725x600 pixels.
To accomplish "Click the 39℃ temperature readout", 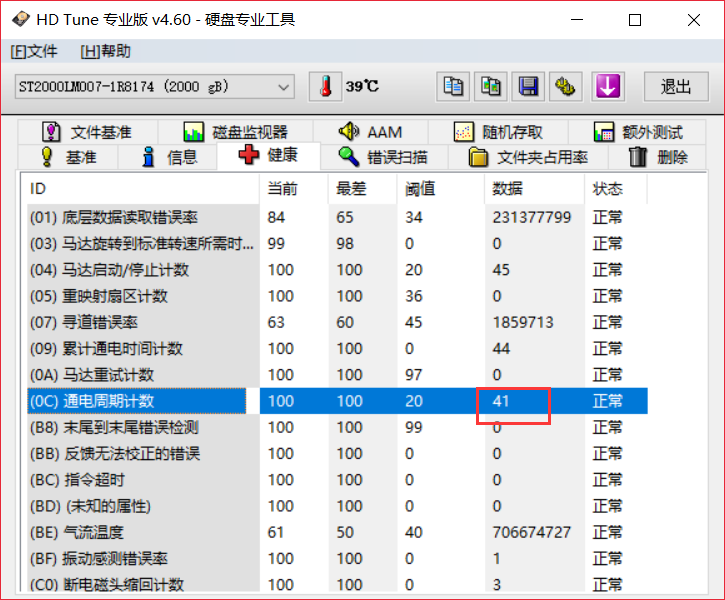I will 362,86.
